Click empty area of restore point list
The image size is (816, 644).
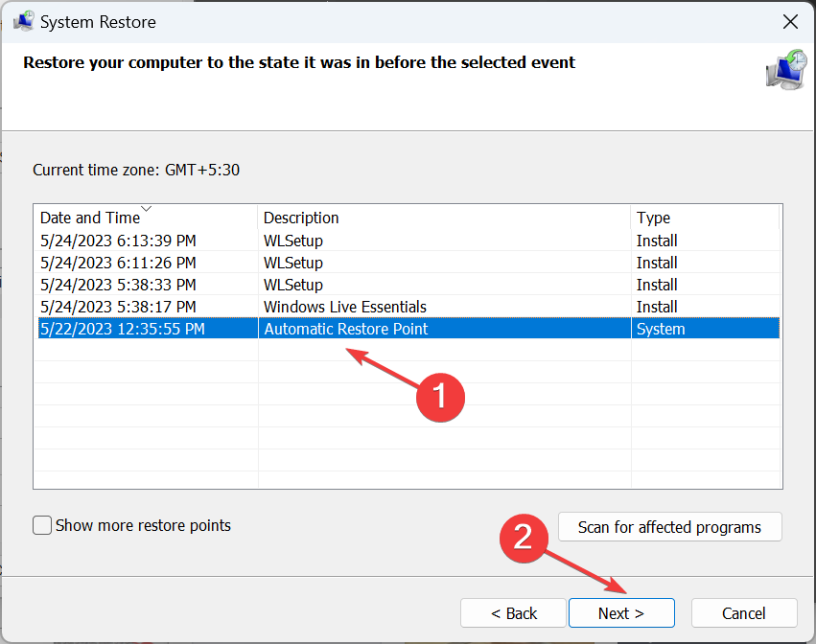pos(408,431)
